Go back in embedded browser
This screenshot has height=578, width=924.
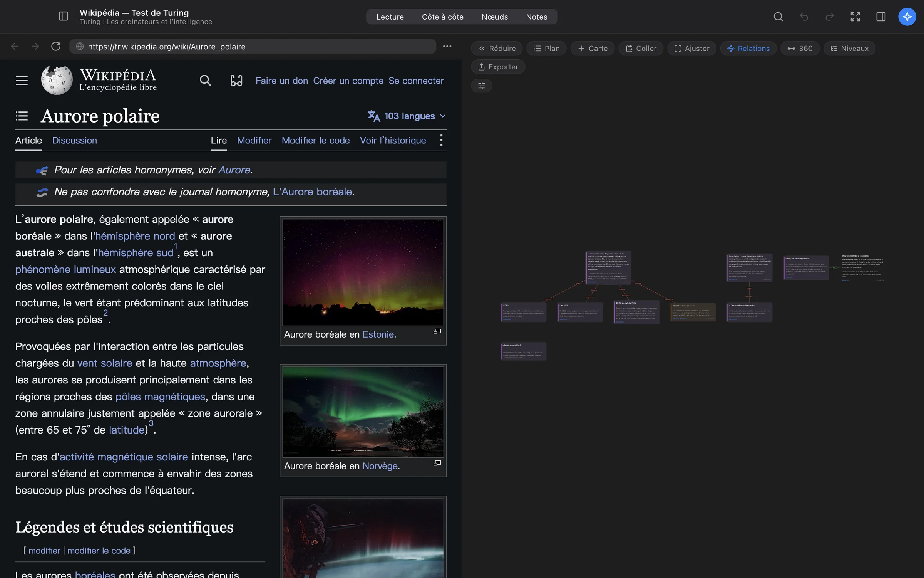click(15, 46)
